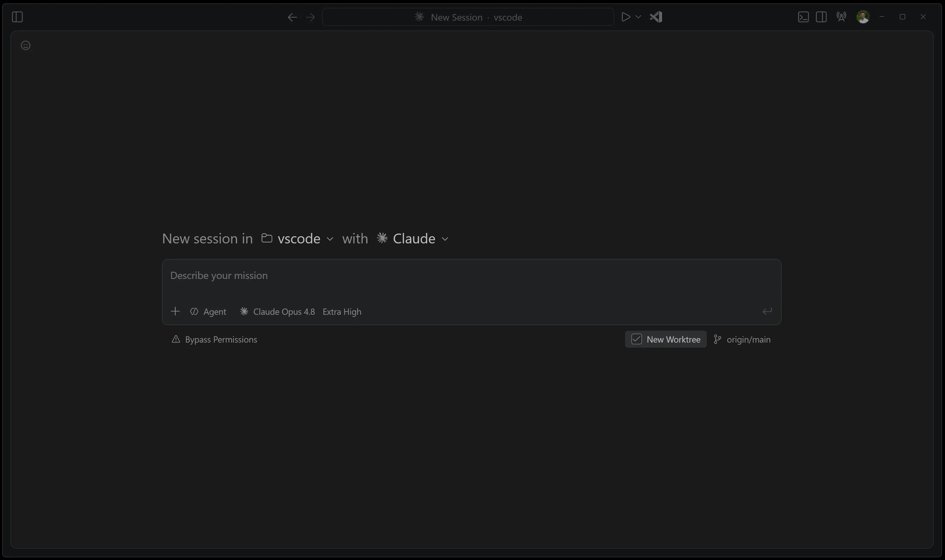945x560 pixels.
Task: Minimize the window
Action: 882,17
